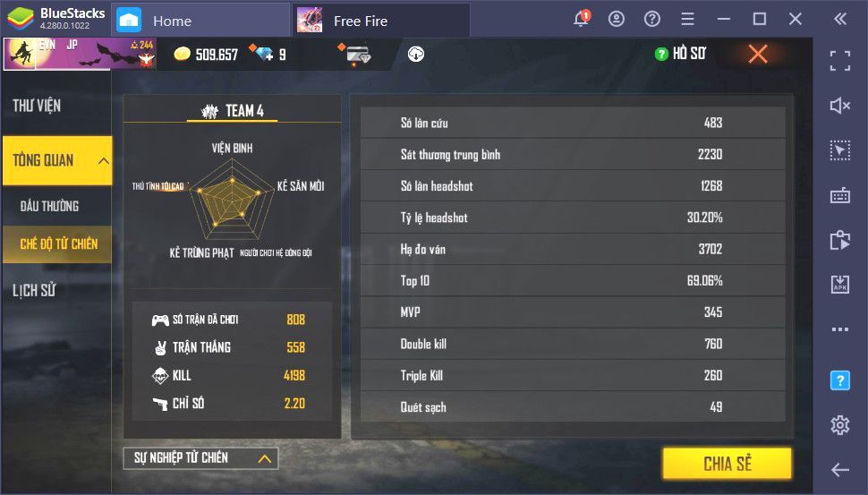
Task: Open the diamond top-up wallet icon
Action: pyautogui.click(x=357, y=55)
